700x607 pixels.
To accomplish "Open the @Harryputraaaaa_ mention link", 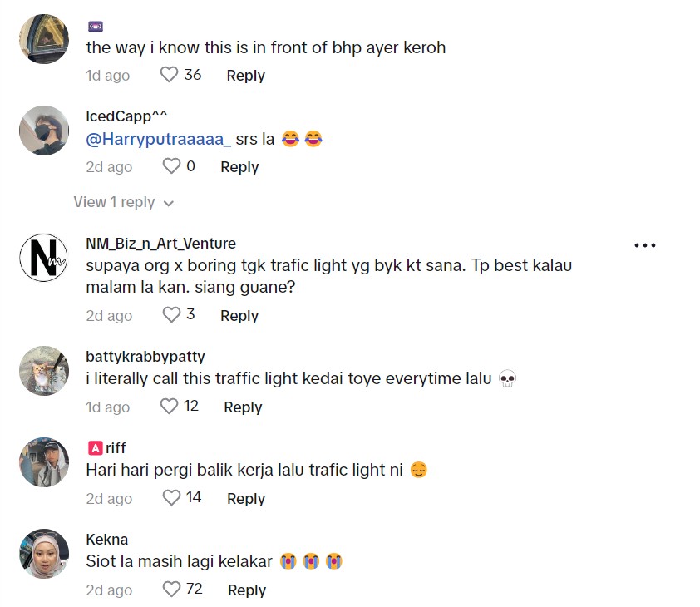I will (x=158, y=139).
